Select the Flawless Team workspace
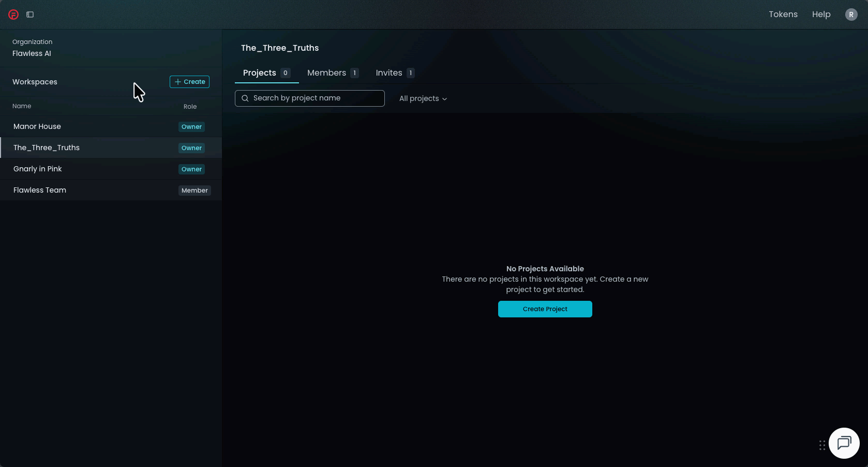 point(111,190)
